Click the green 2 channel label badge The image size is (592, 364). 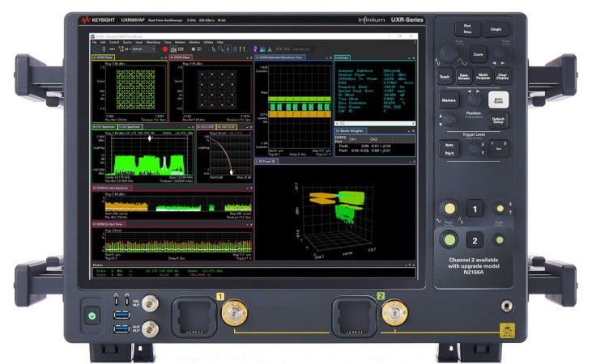pos(381,296)
